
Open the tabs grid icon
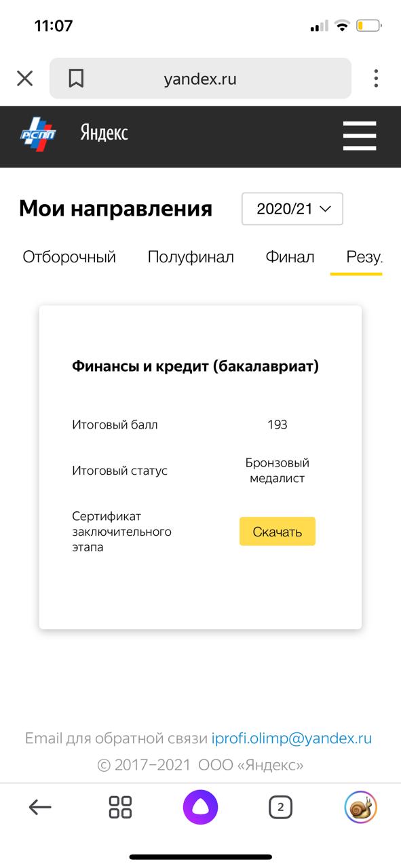pos(120,807)
